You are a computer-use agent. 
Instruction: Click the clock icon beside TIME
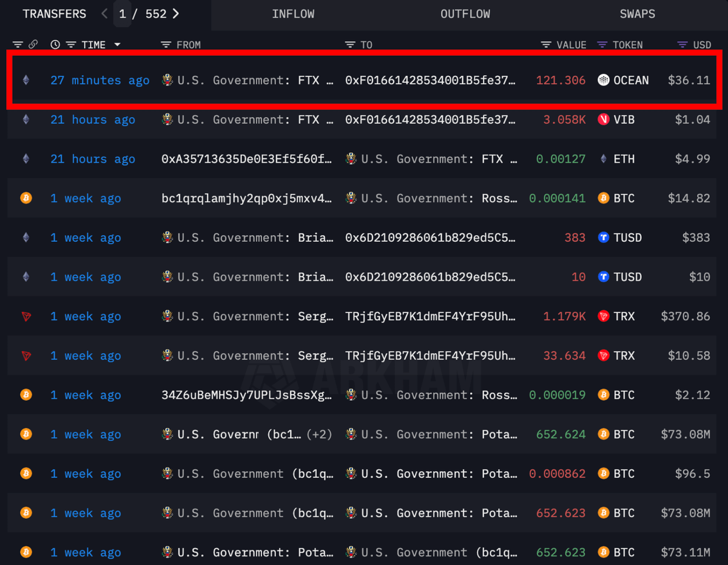click(x=55, y=45)
